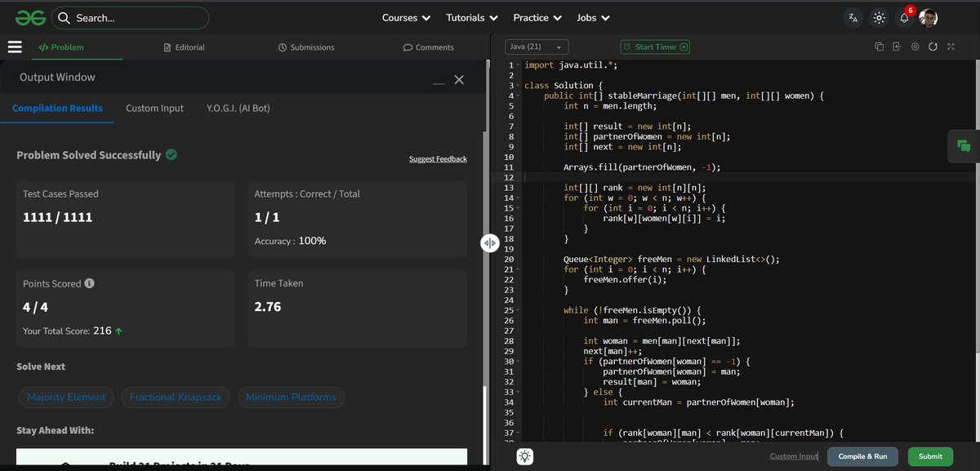Click the green Submit button
Screen dimensions: 980x471
pyautogui.click(x=930, y=456)
